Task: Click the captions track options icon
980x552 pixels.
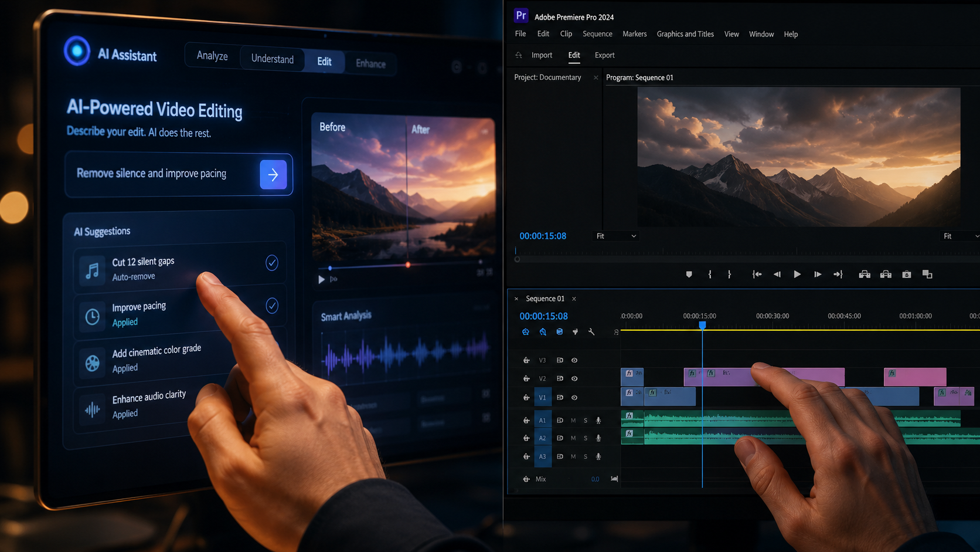Action: [x=616, y=332]
